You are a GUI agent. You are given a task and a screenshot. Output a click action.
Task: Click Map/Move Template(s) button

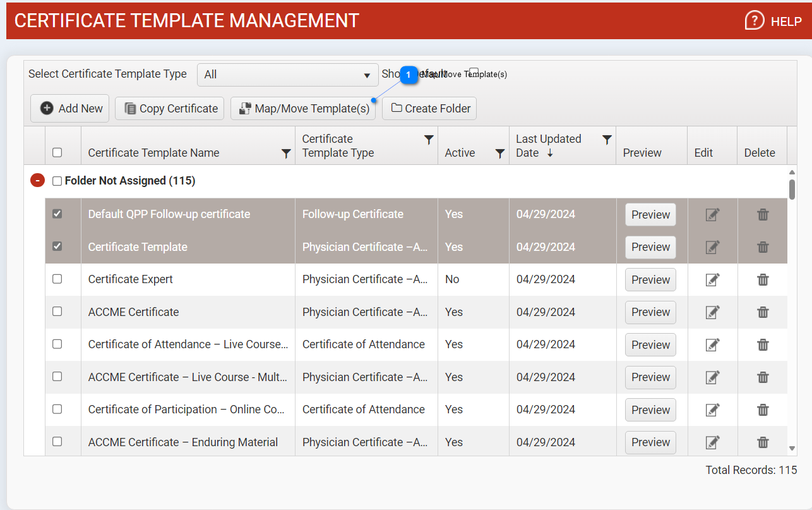[303, 109]
